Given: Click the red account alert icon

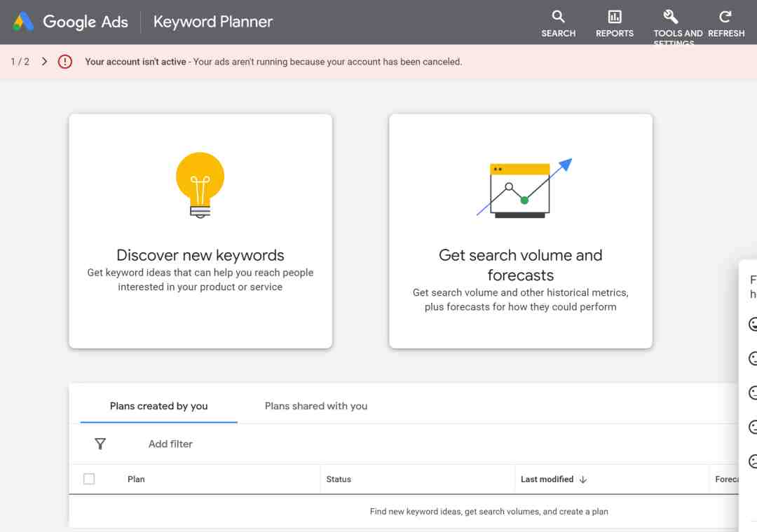Looking at the screenshot, I should point(65,62).
